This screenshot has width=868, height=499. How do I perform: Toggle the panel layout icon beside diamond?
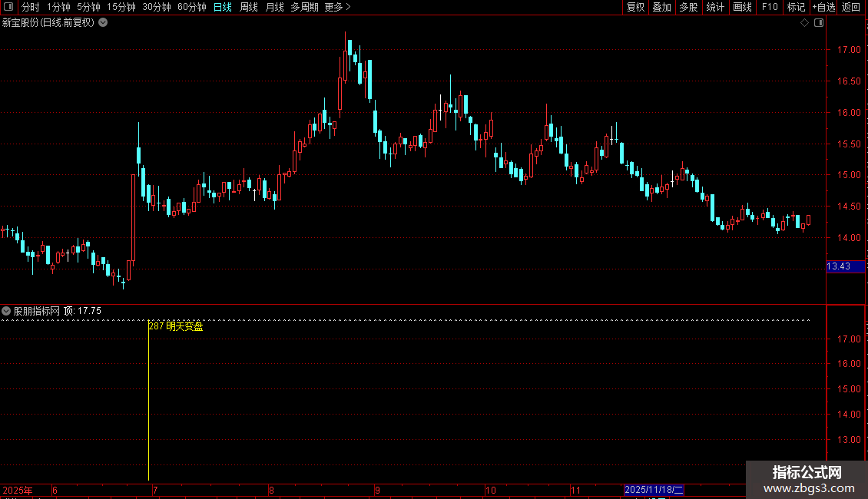[819, 23]
